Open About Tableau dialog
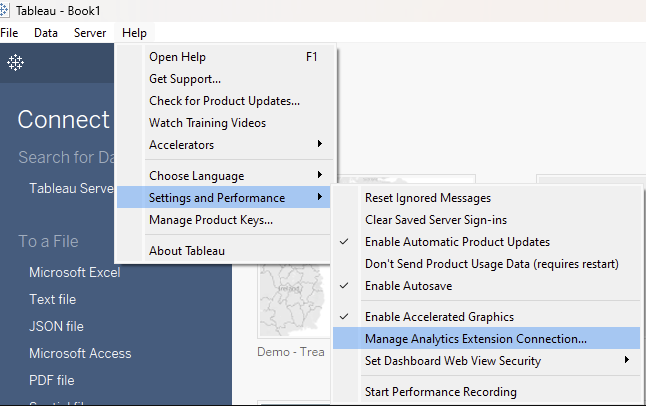646x406 pixels. pyautogui.click(x=187, y=251)
